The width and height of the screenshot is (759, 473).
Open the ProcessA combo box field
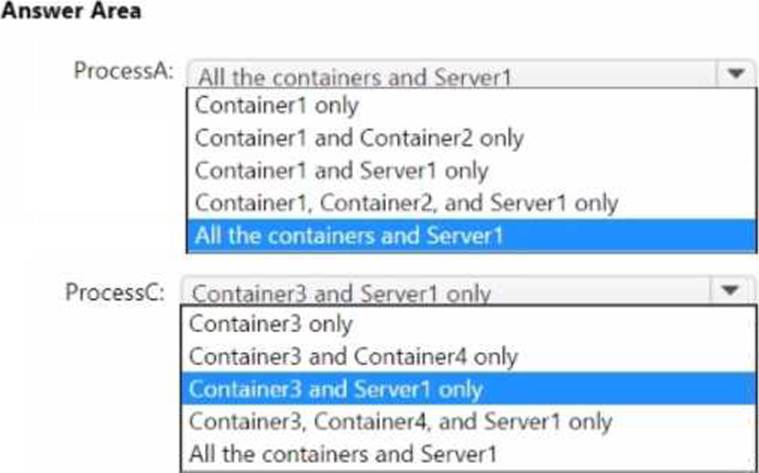point(450,75)
